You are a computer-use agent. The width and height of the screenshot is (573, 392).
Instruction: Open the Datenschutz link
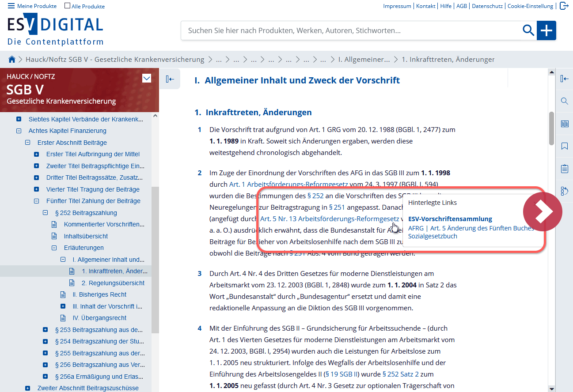[488, 6]
